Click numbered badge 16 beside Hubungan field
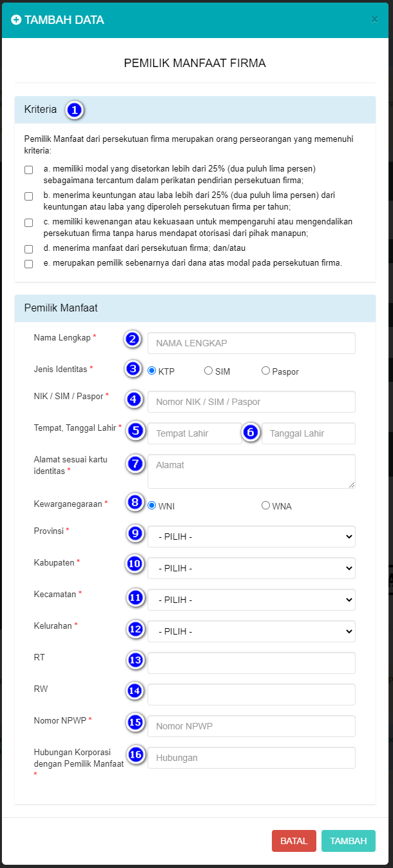393x868 pixels. click(x=135, y=755)
